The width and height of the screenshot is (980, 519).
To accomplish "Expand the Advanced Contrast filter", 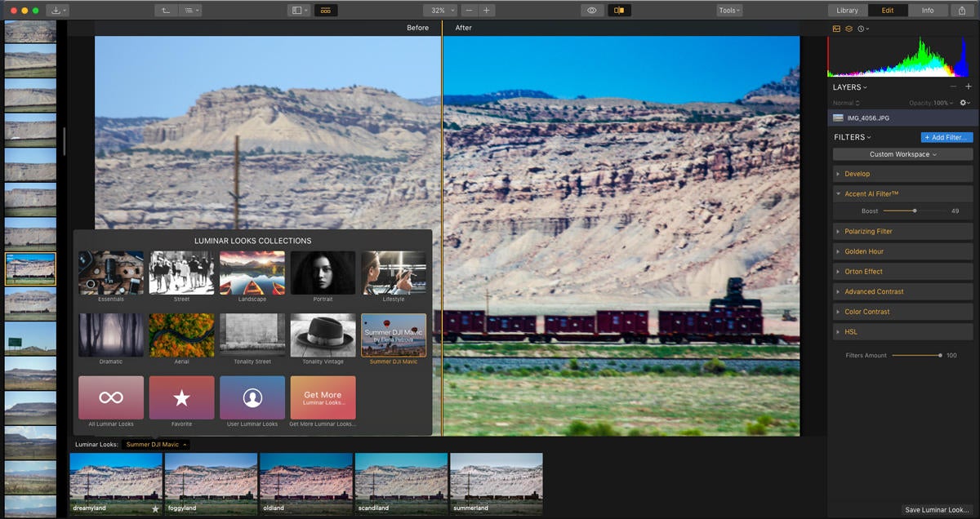I will point(902,291).
